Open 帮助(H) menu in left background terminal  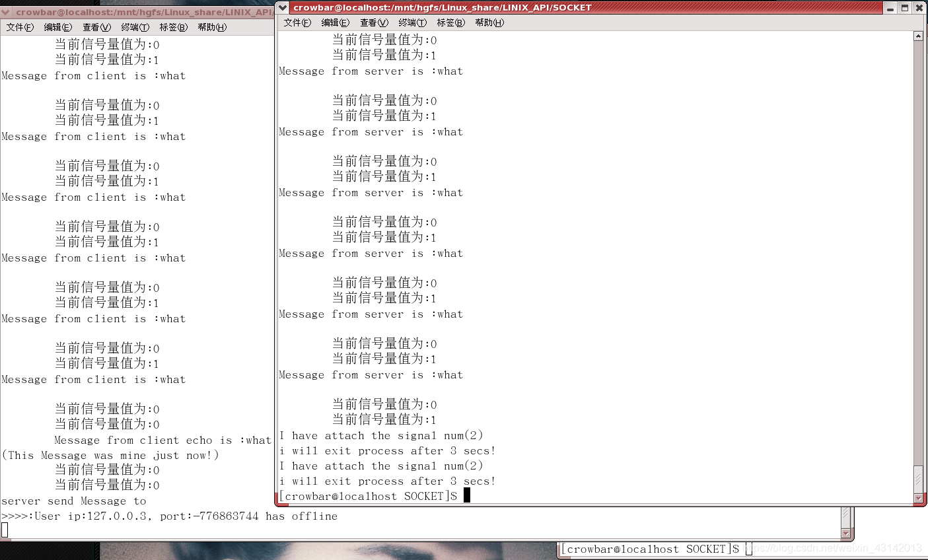coord(212,27)
